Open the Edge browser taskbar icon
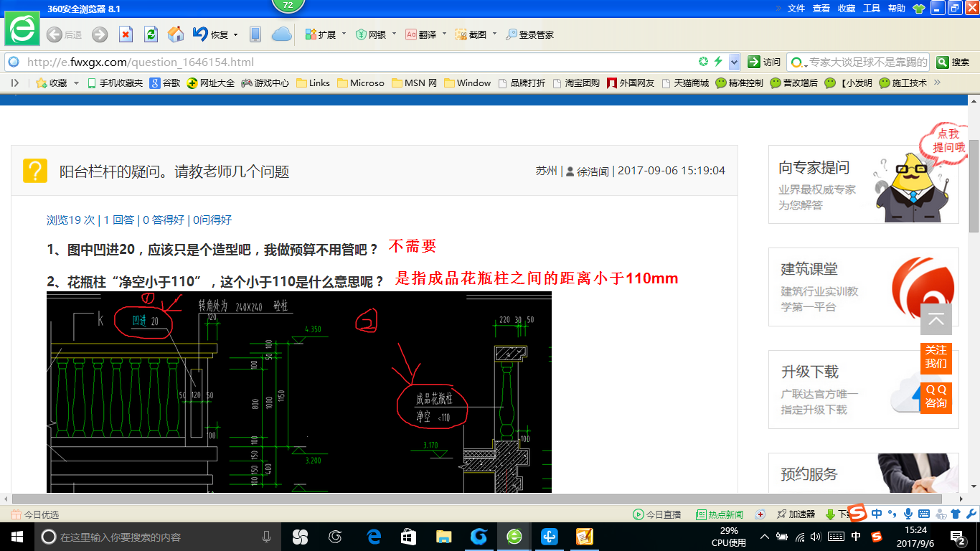Image resolution: width=980 pixels, height=551 pixels. [374, 537]
